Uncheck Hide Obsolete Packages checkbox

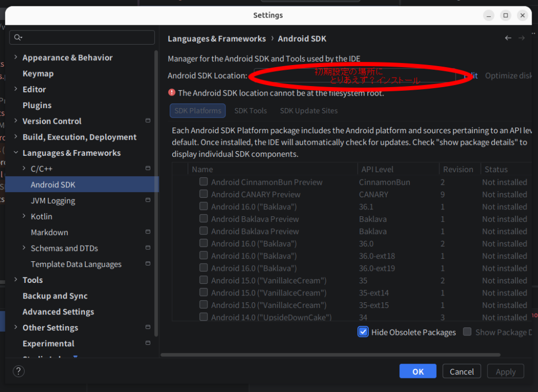pos(363,332)
